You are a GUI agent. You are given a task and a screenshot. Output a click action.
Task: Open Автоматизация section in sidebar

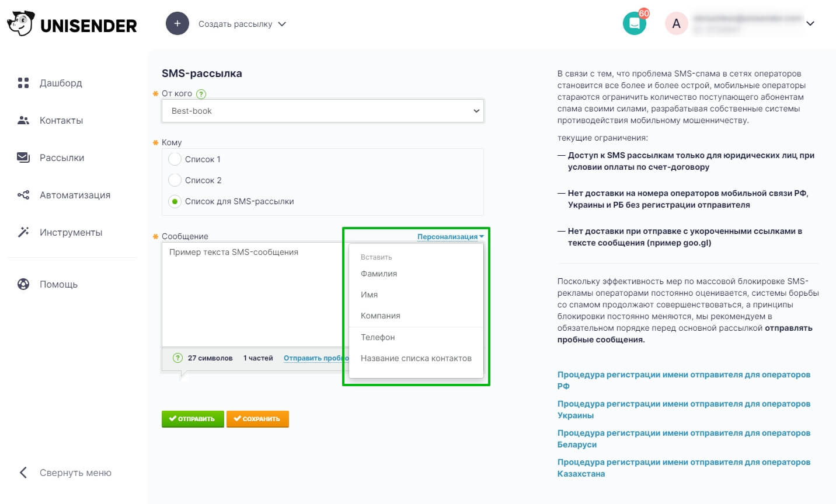coord(75,195)
